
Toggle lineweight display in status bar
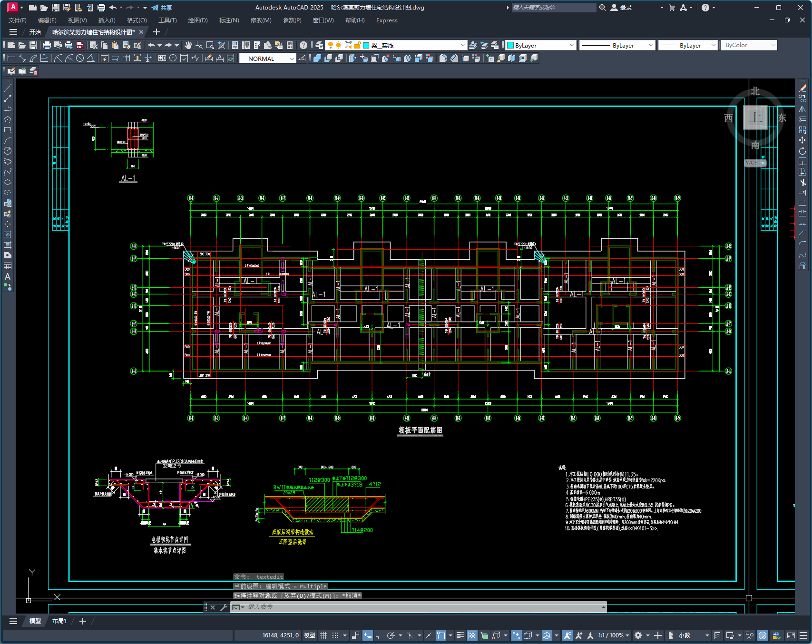click(460, 635)
